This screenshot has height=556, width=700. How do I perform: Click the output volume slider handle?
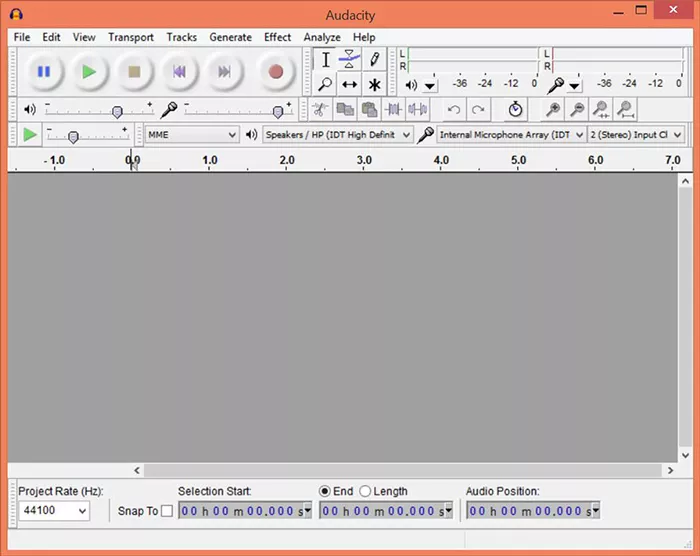[117, 112]
